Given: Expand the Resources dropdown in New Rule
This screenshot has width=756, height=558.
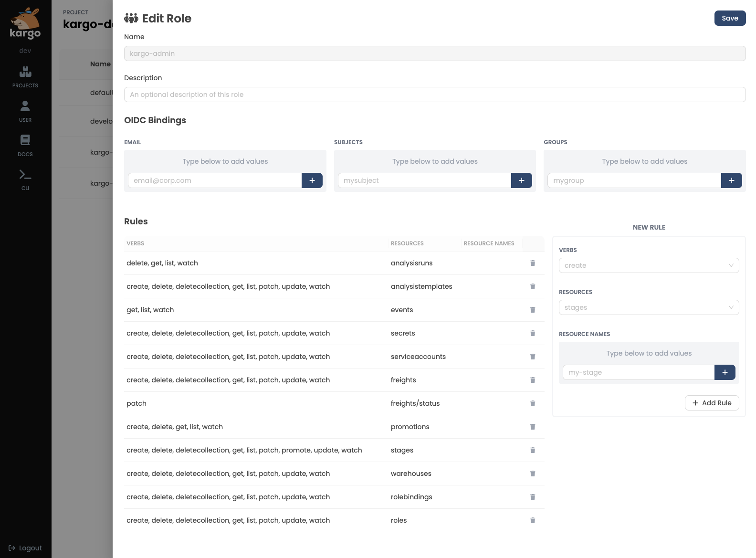Looking at the screenshot, I should pos(649,307).
